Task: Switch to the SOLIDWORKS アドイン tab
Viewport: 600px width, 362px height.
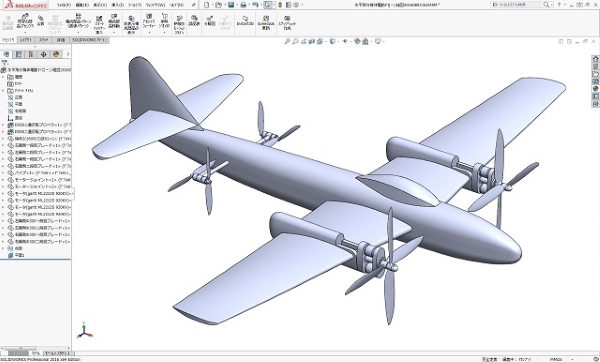Action: tap(90, 40)
